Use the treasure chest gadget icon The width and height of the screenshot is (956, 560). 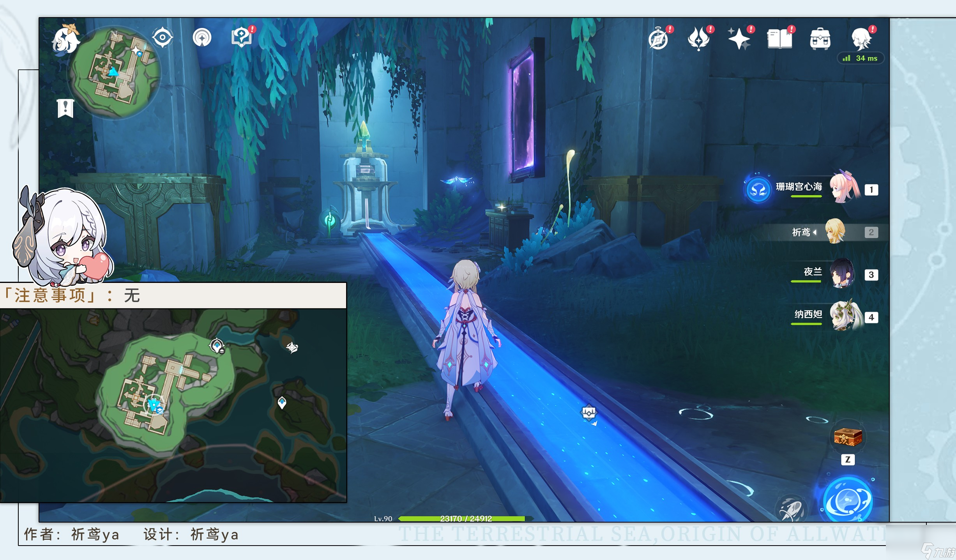coord(848,436)
